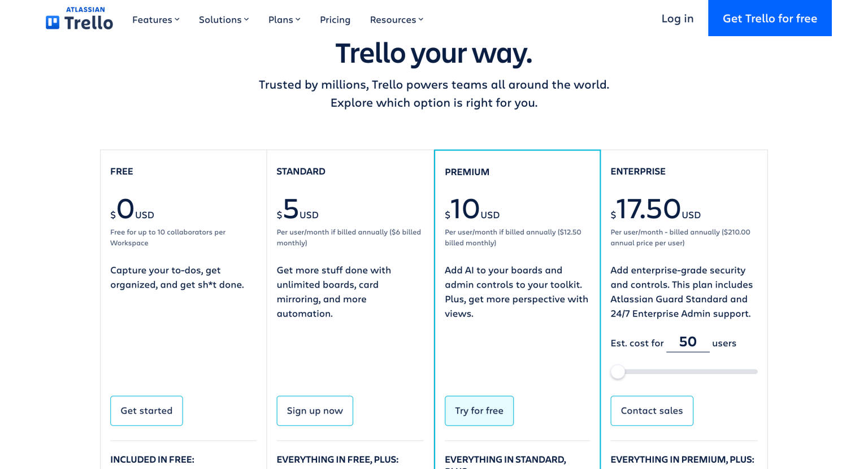Click the Enterprise user count slider
The height and width of the screenshot is (469, 868).
[x=684, y=372]
